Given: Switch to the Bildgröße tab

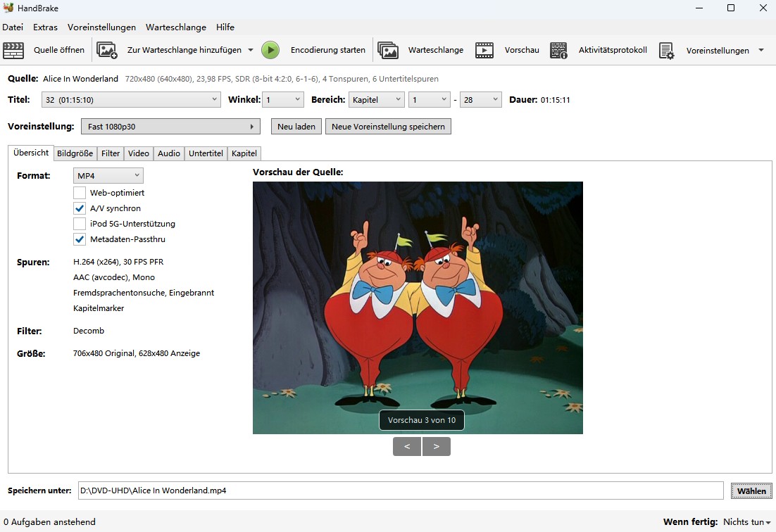Looking at the screenshot, I should point(75,153).
